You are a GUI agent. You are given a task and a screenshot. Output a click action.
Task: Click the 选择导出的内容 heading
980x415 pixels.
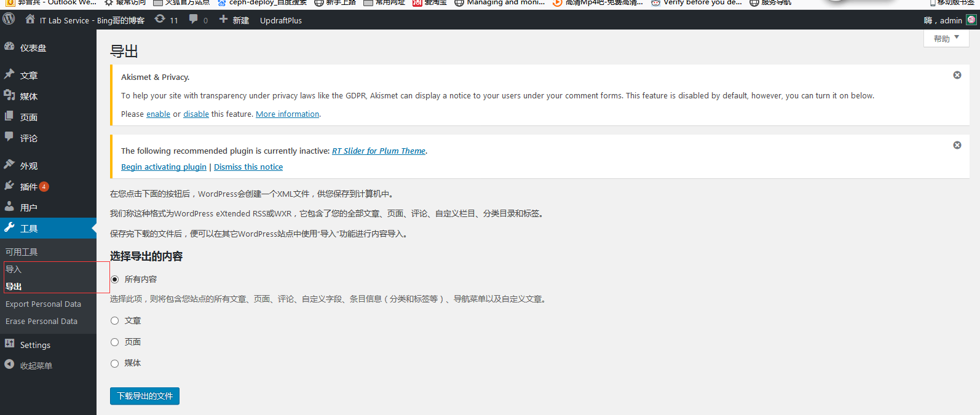tap(146, 256)
